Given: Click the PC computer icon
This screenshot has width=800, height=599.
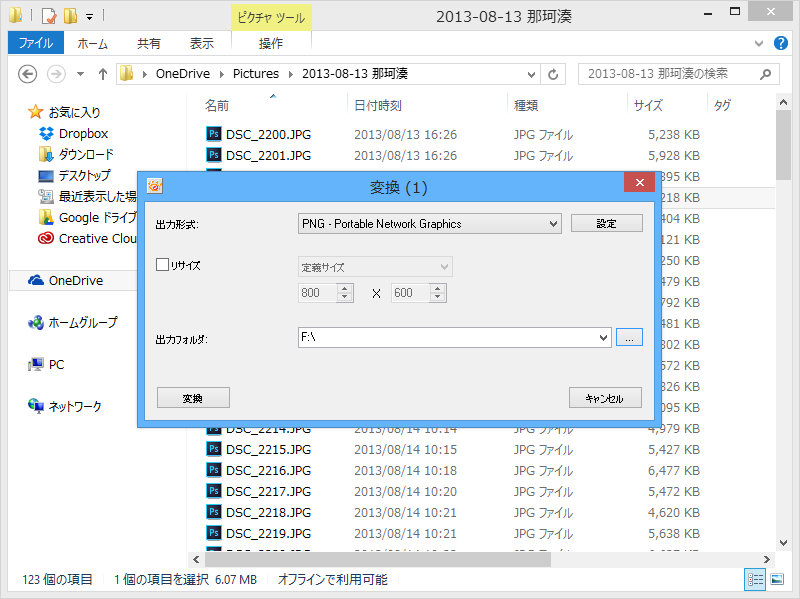Looking at the screenshot, I should pyautogui.click(x=36, y=364).
